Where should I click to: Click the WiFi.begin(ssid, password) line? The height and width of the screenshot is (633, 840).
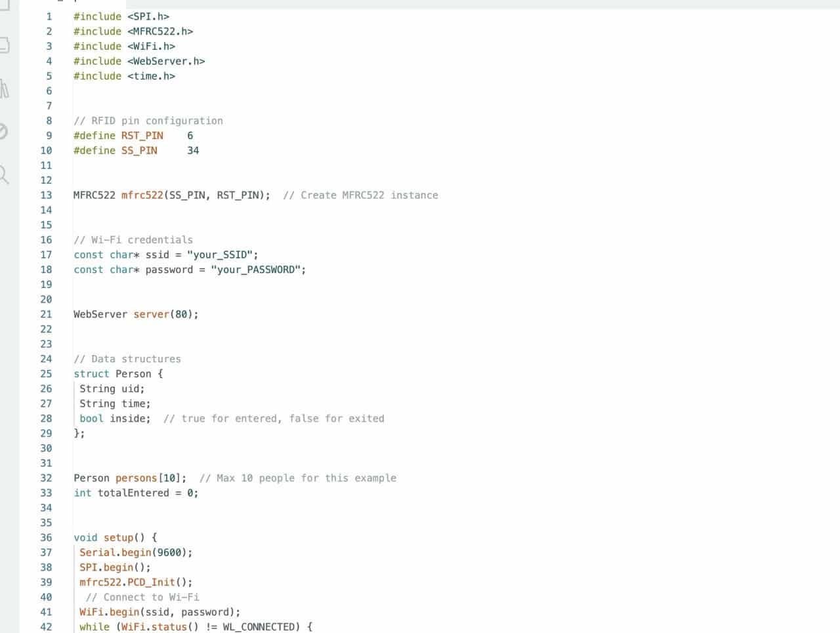(x=159, y=613)
